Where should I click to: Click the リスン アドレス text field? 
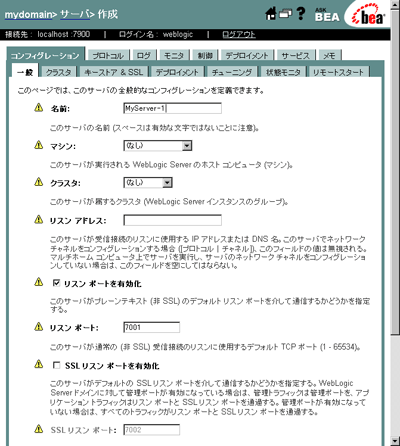(x=172, y=220)
